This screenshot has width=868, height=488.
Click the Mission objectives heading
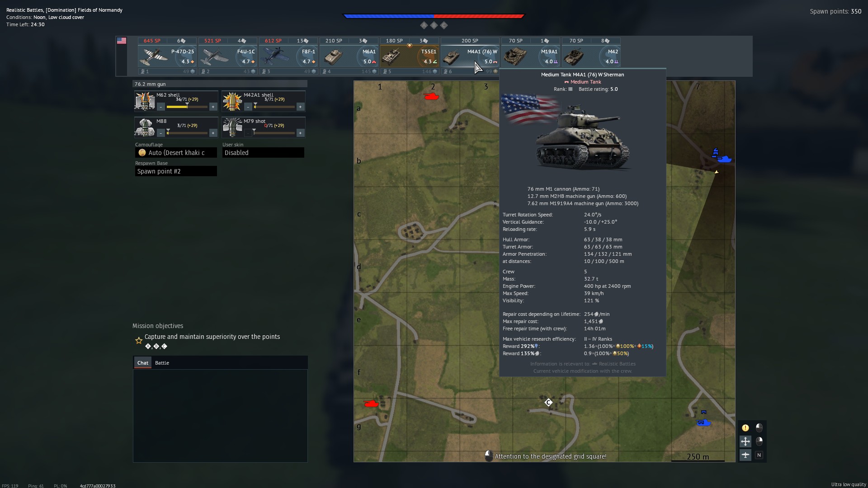(158, 326)
